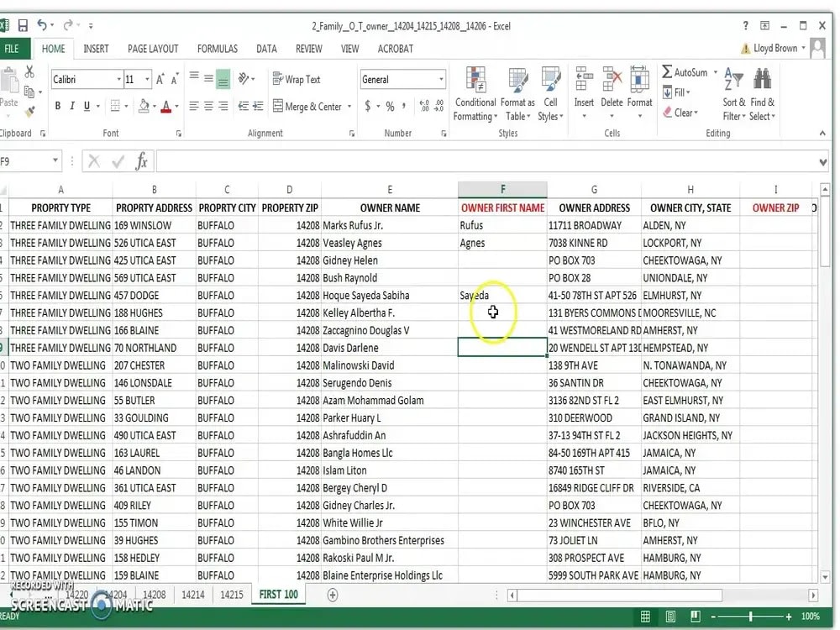Switch to the REVIEW tab
Screen dimensions: 840x630
tap(309, 49)
